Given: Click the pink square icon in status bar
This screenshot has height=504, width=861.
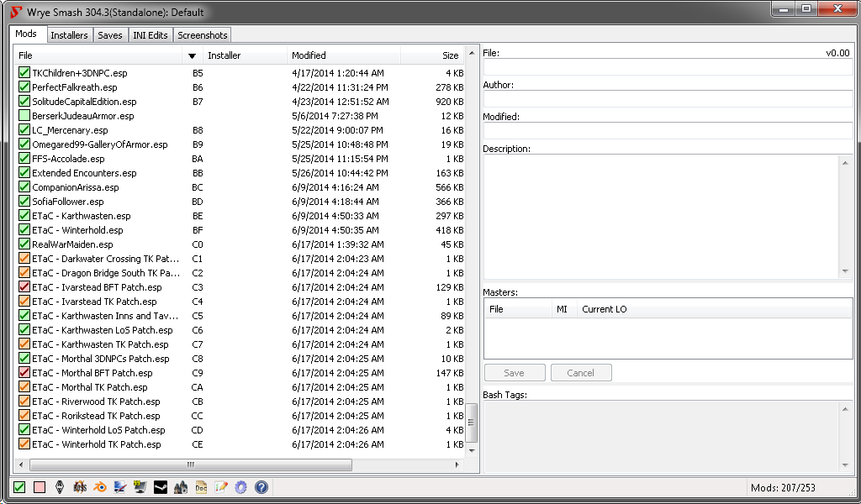Looking at the screenshot, I should 40,487.
